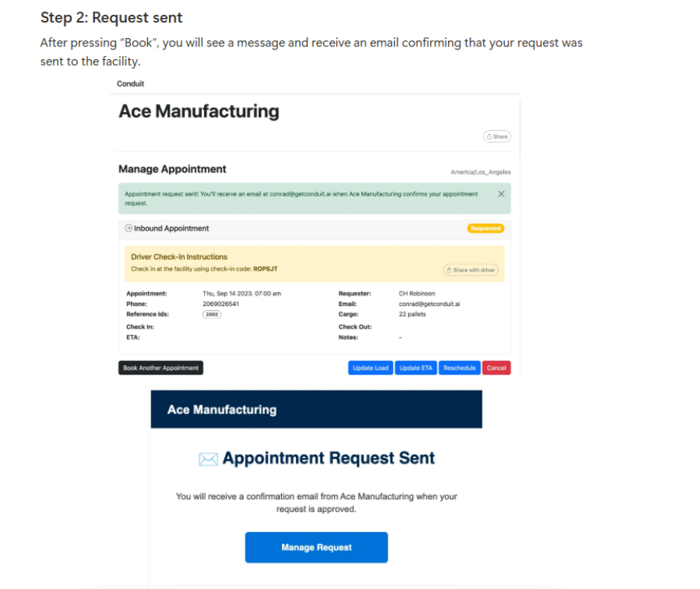
Task: Click Book Another Appointment button
Action: coord(161,368)
